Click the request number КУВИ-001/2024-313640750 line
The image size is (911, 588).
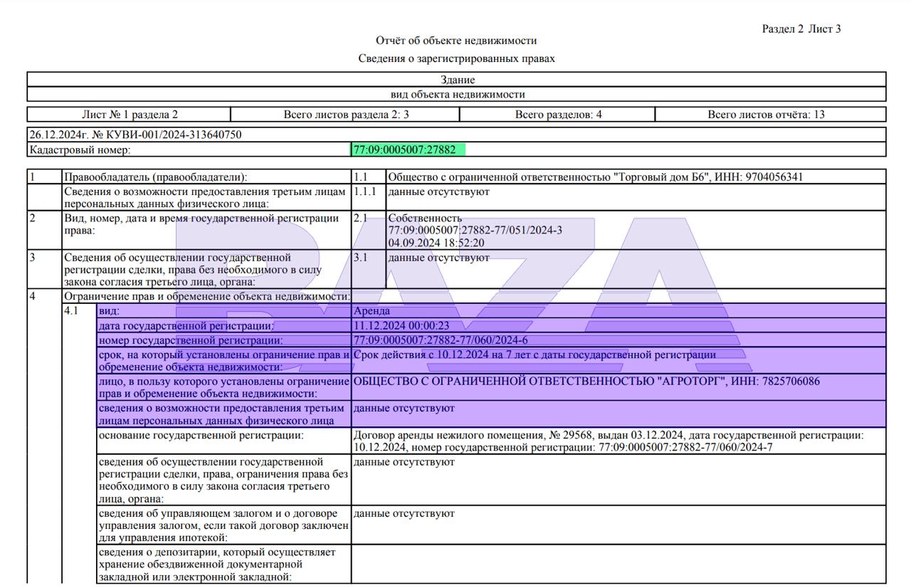tap(135, 134)
